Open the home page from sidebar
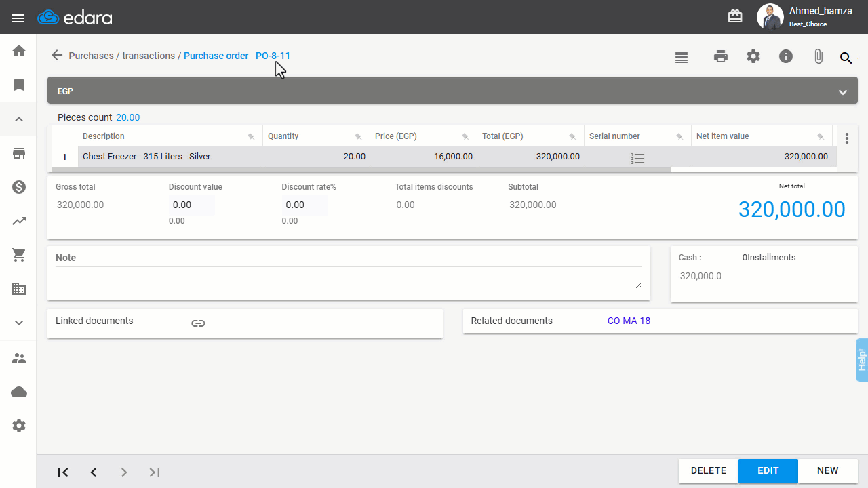This screenshot has width=868, height=488. (x=19, y=51)
